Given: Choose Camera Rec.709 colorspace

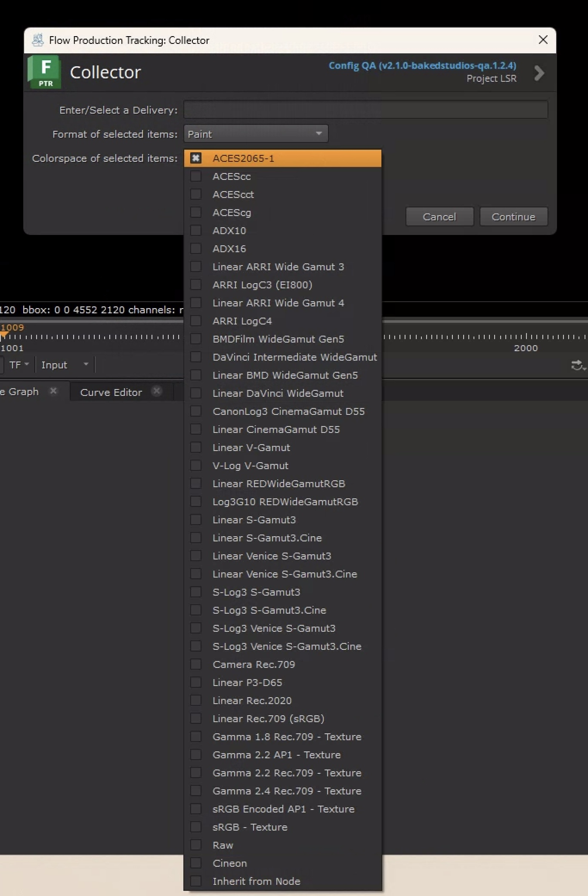Looking at the screenshot, I should (283, 664).
